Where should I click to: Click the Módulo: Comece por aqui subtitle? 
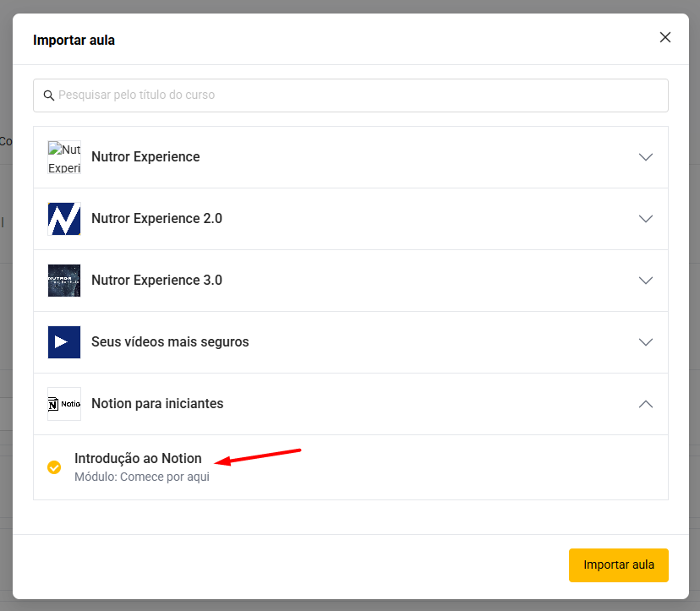pyautogui.click(x=142, y=477)
